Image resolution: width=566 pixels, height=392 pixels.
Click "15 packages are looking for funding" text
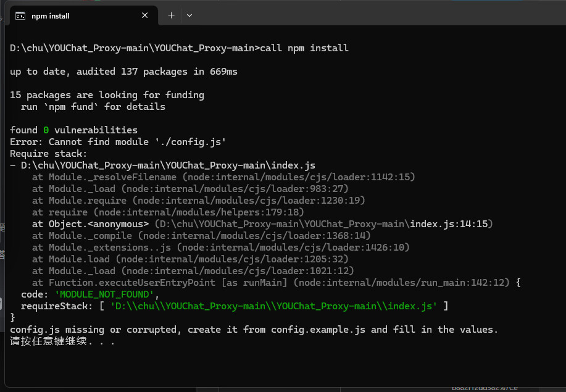click(107, 95)
